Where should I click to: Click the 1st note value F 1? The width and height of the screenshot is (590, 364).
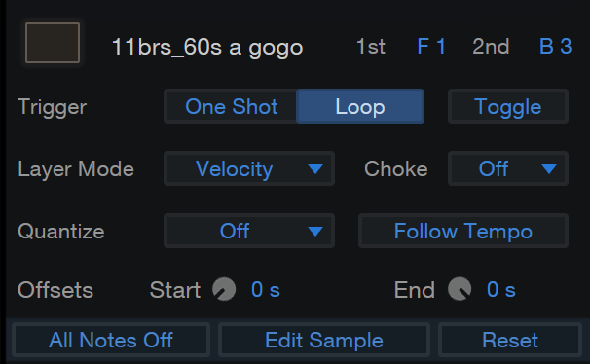(431, 47)
